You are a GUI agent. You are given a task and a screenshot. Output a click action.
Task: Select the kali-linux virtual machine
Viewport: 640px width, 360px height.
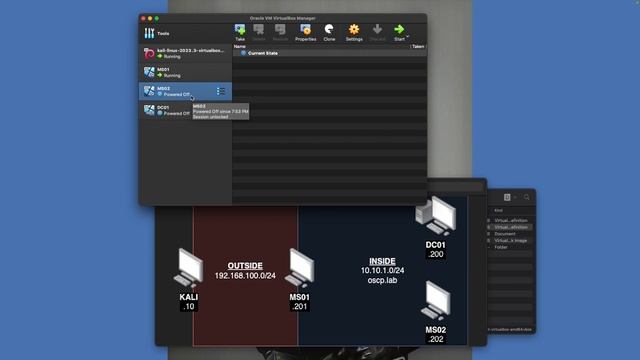pos(186,53)
